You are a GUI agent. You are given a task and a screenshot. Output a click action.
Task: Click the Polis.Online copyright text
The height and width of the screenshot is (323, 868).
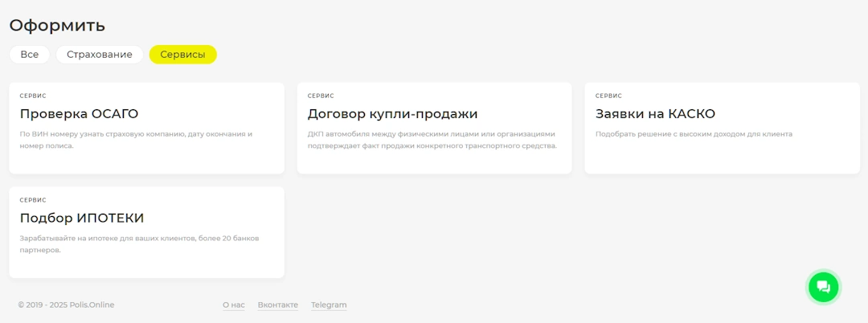(x=66, y=305)
